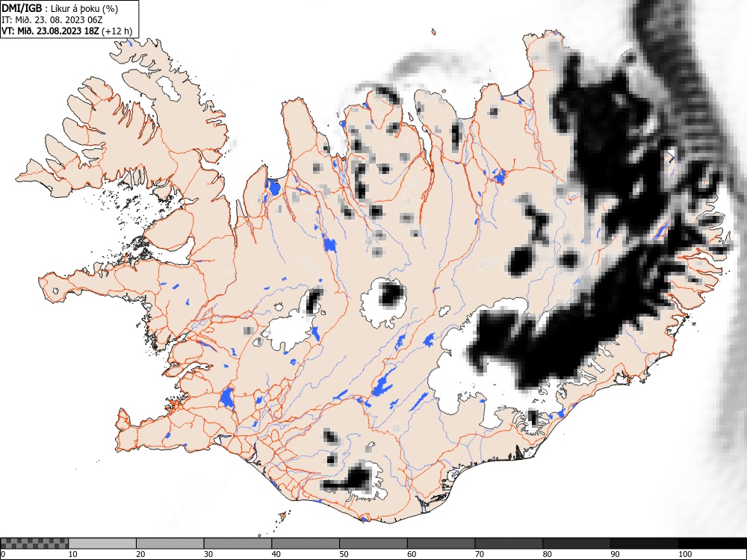747x560 pixels.
Task: Click the small island off the north coast
Action: point(433,32)
